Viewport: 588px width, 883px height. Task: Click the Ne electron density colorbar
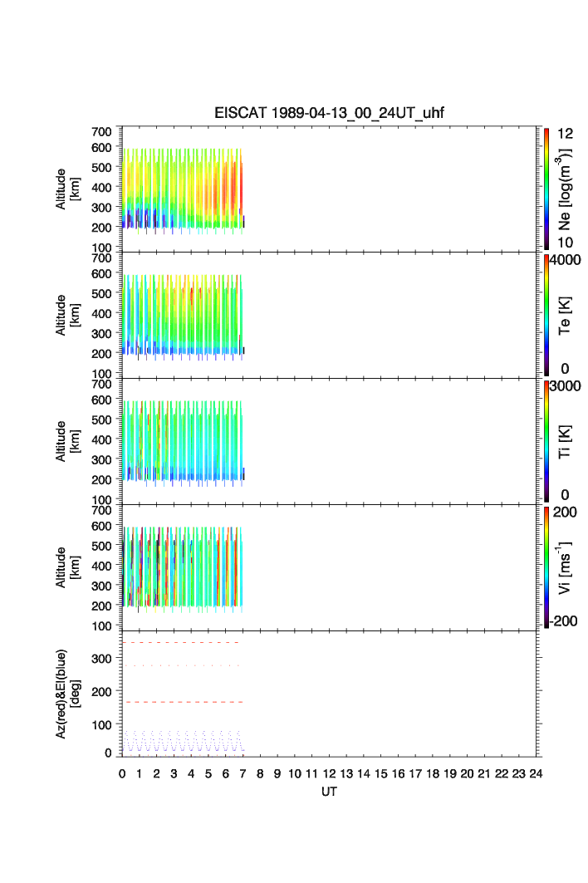546,189
